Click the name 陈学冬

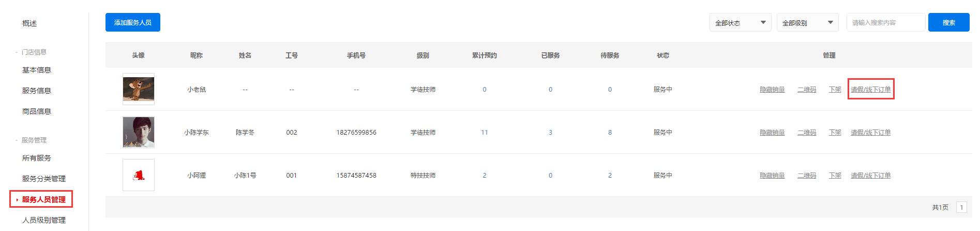(x=245, y=133)
